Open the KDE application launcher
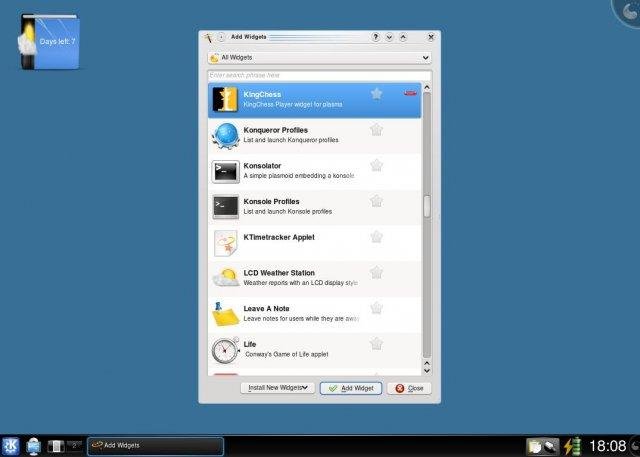The width and height of the screenshot is (640, 457). coord(10,446)
